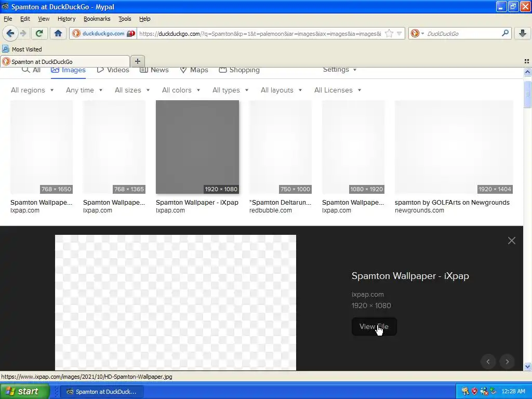Click the search bar magnifier icon
The height and width of the screenshot is (399, 532).
505,33
